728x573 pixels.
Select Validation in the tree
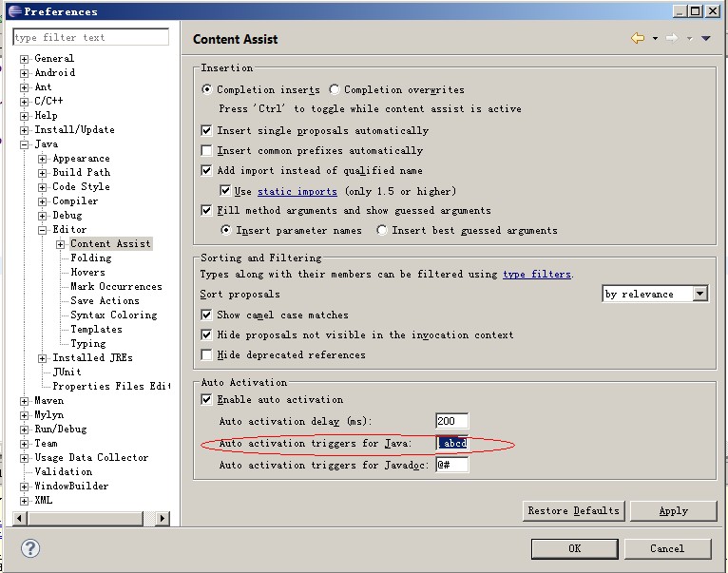click(64, 471)
